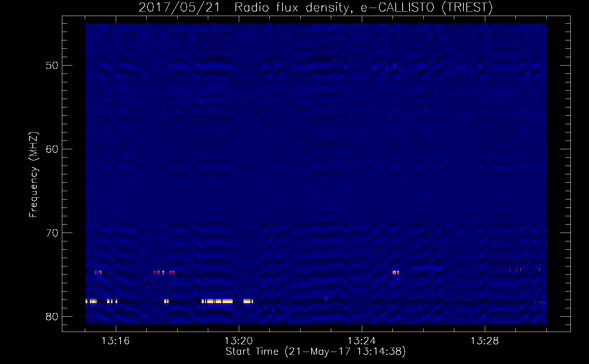589x364 pixels.
Task: Click the '50' frequency tick label
Action: (52, 66)
